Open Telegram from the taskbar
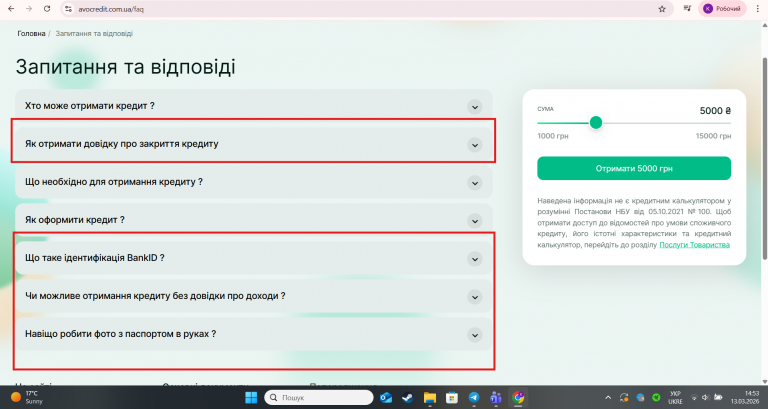The height and width of the screenshot is (409, 768). click(474, 397)
